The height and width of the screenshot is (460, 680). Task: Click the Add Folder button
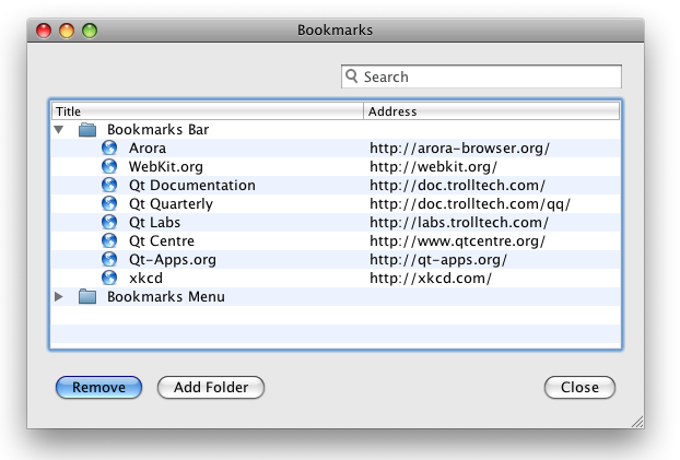[211, 387]
